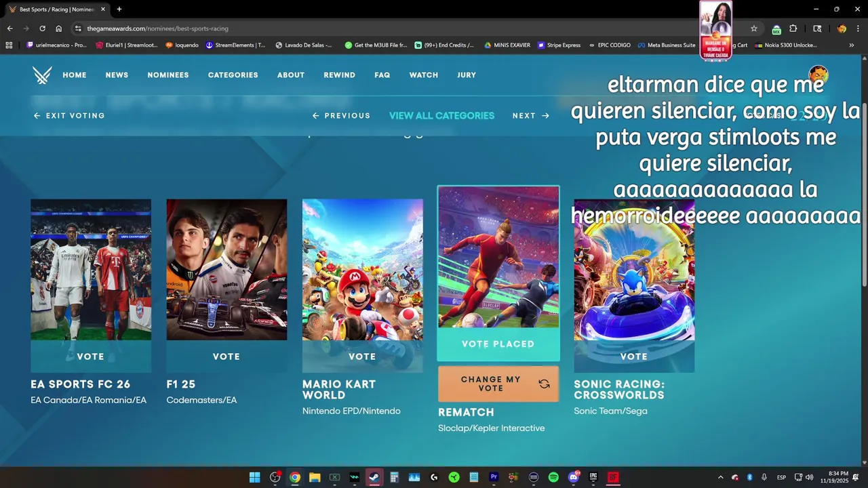Screen dimensions: 868x488
Task: Reload the page with the refresh icon
Action: coord(42,28)
